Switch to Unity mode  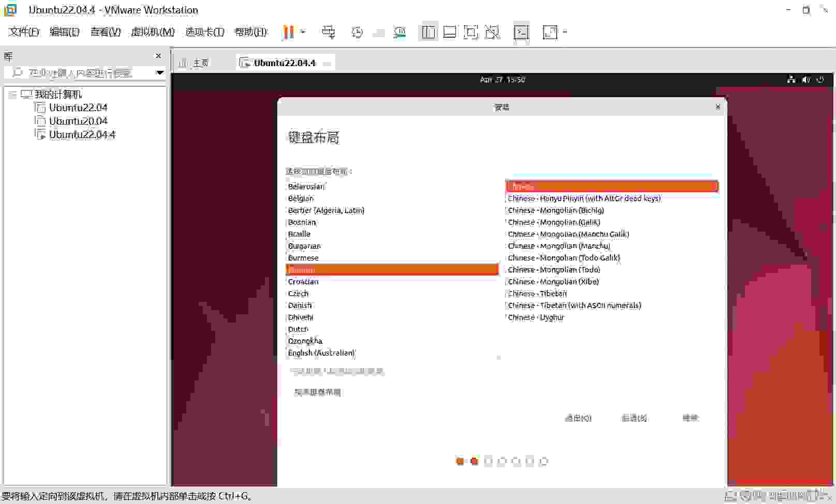click(x=492, y=32)
